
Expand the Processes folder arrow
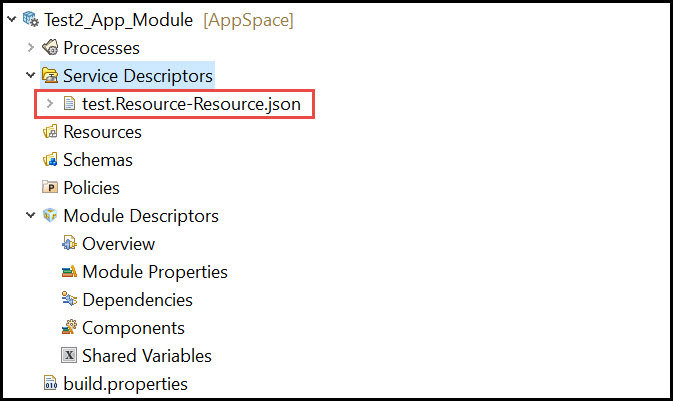tap(30, 47)
